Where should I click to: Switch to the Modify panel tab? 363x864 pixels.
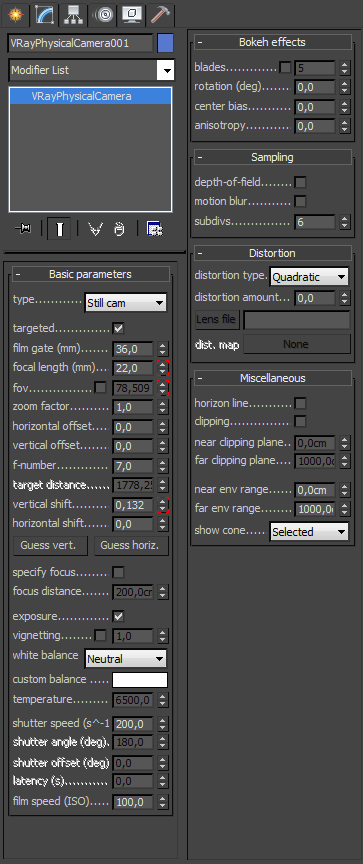click(x=44, y=15)
